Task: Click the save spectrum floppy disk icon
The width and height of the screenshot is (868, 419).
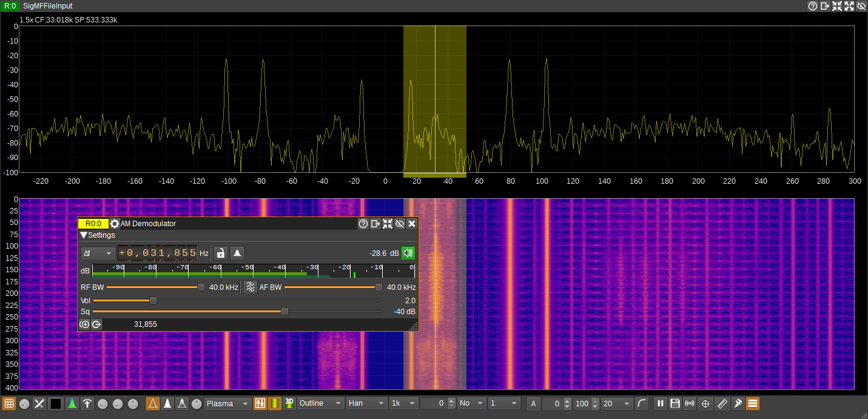Action: click(x=675, y=404)
